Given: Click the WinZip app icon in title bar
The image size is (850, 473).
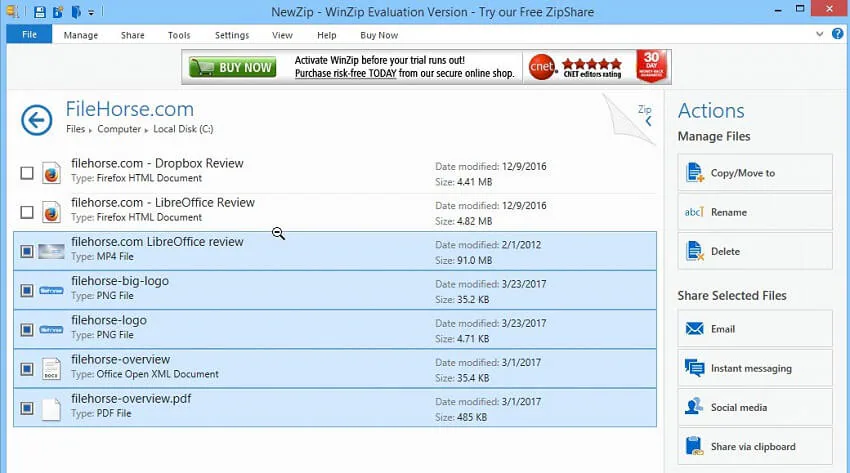Looking at the screenshot, I should click(x=11, y=11).
